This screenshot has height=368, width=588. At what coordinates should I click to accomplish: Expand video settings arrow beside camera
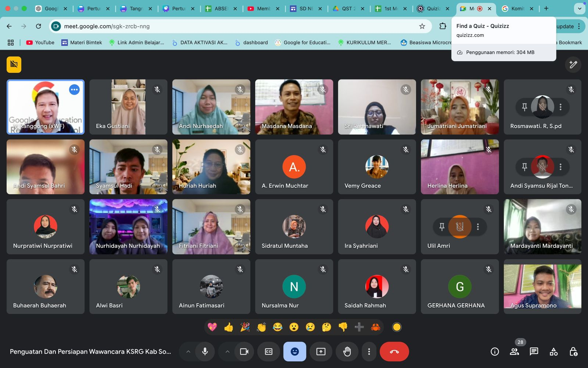pyautogui.click(x=227, y=351)
